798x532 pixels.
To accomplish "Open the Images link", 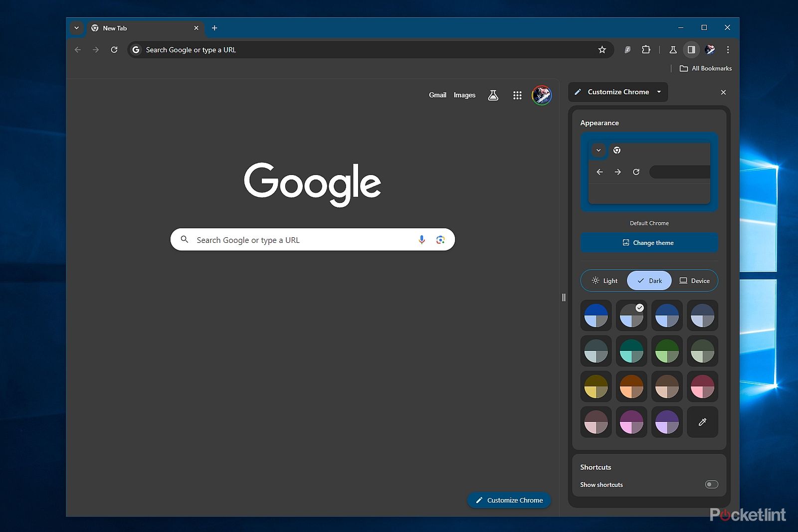I will 464,95.
